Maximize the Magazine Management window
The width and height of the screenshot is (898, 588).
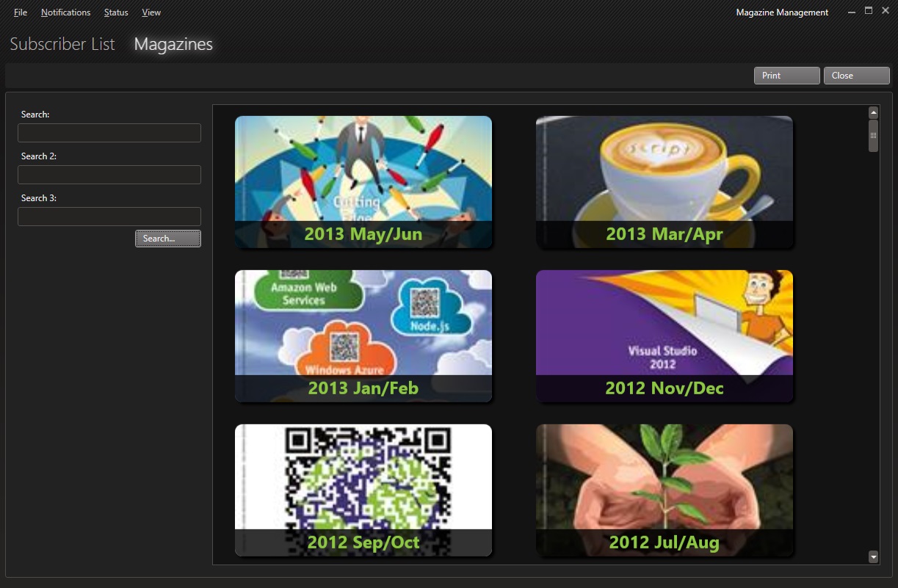[869, 11]
